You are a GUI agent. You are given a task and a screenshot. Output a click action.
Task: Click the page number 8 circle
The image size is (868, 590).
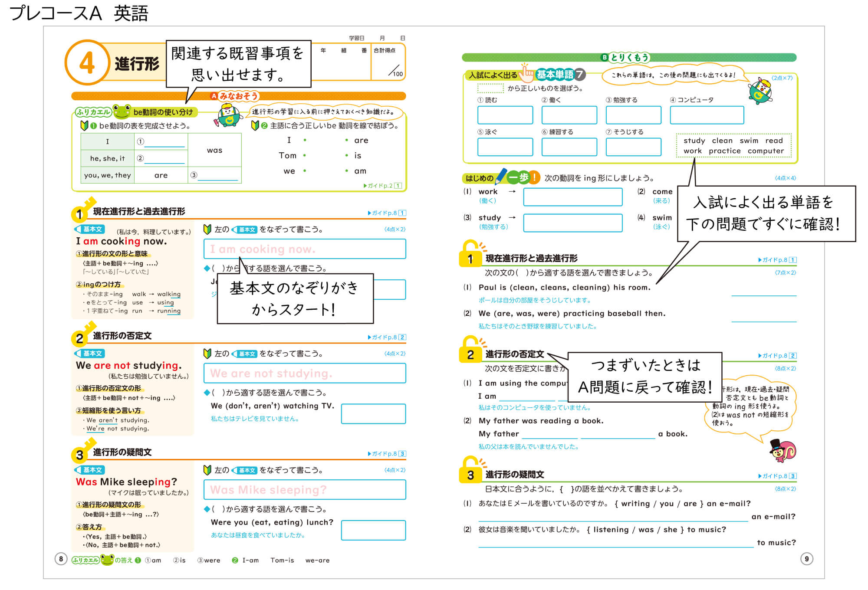pos(61,559)
